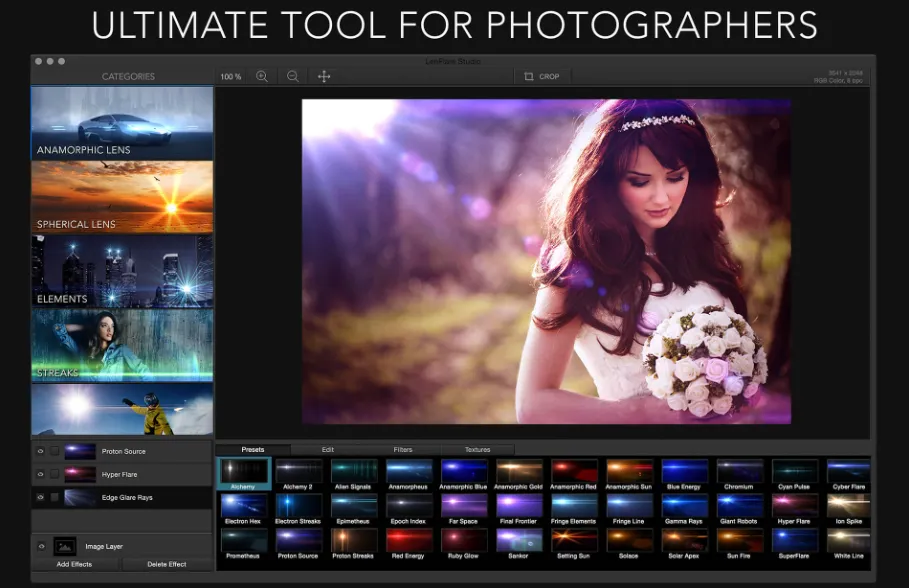The height and width of the screenshot is (588, 909).
Task: Switch to the Presets tab
Action: (253, 449)
